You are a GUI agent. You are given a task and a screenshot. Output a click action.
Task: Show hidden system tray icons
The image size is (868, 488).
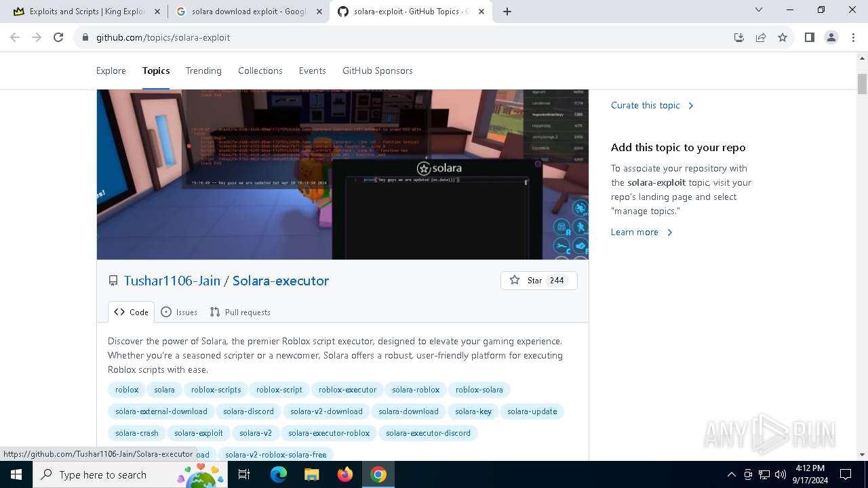731,474
